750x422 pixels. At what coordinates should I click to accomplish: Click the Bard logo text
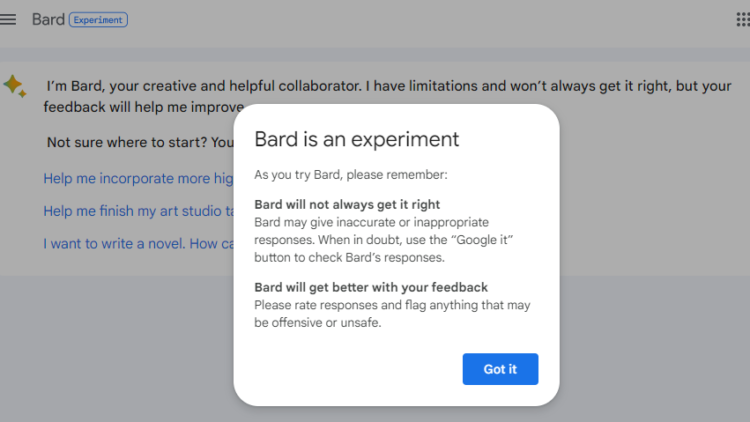tap(48, 20)
